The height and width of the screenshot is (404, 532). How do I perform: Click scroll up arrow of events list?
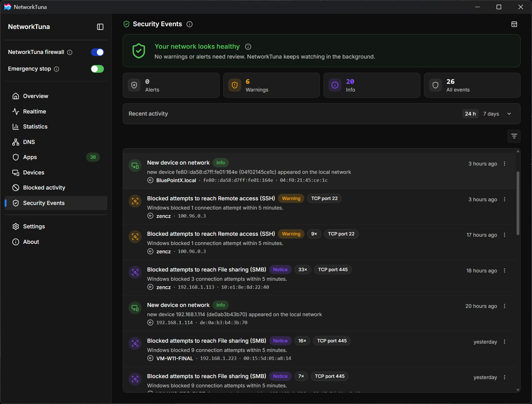click(x=518, y=151)
